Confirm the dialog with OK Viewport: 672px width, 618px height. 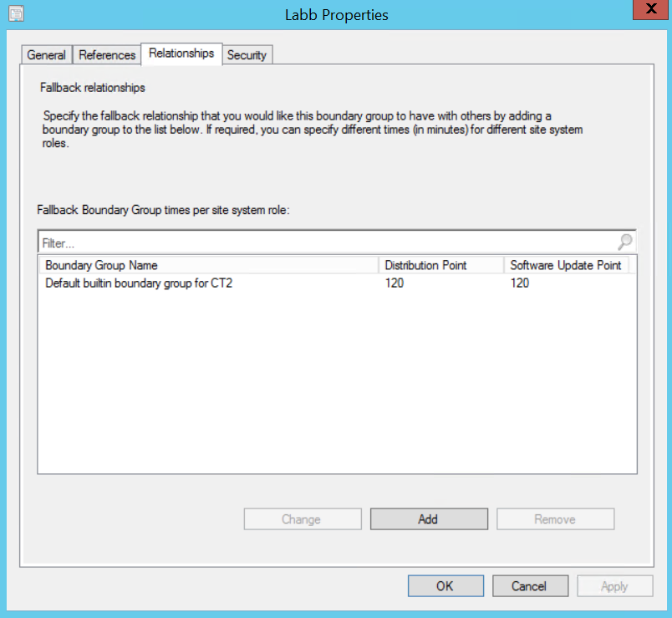pos(445,586)
